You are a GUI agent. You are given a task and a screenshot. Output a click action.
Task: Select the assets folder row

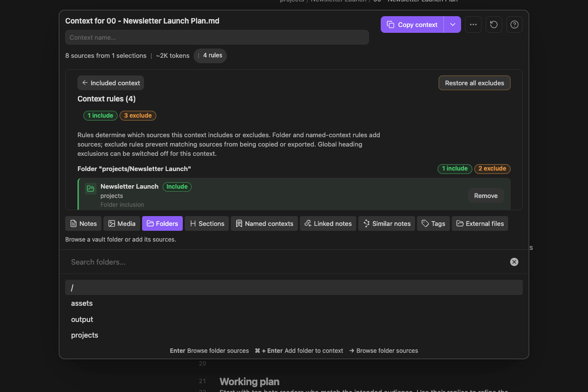(x=294, y=303)
